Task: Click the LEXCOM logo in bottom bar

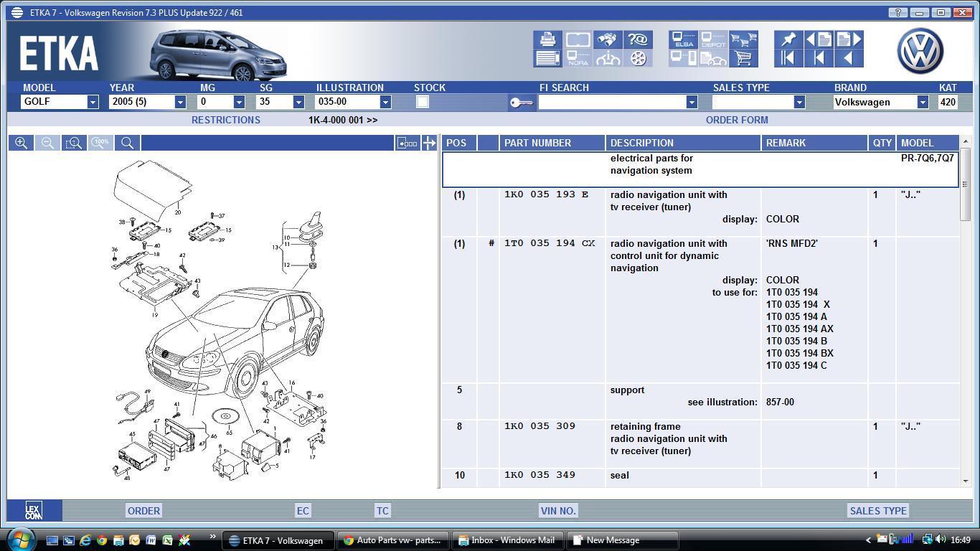Action: 34,510
